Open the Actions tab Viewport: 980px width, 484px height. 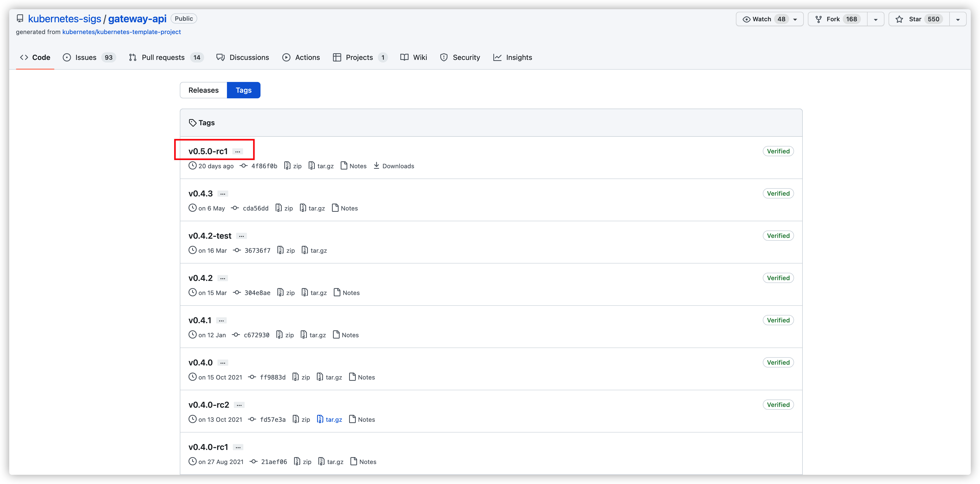point(301,57)
